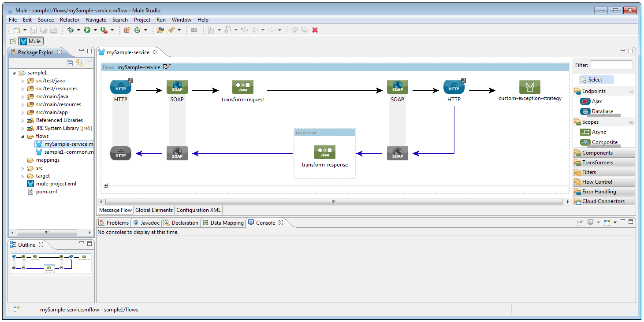
Task: Click the Debug bug icon in toolbar
Action: click(x=71, y=30)
